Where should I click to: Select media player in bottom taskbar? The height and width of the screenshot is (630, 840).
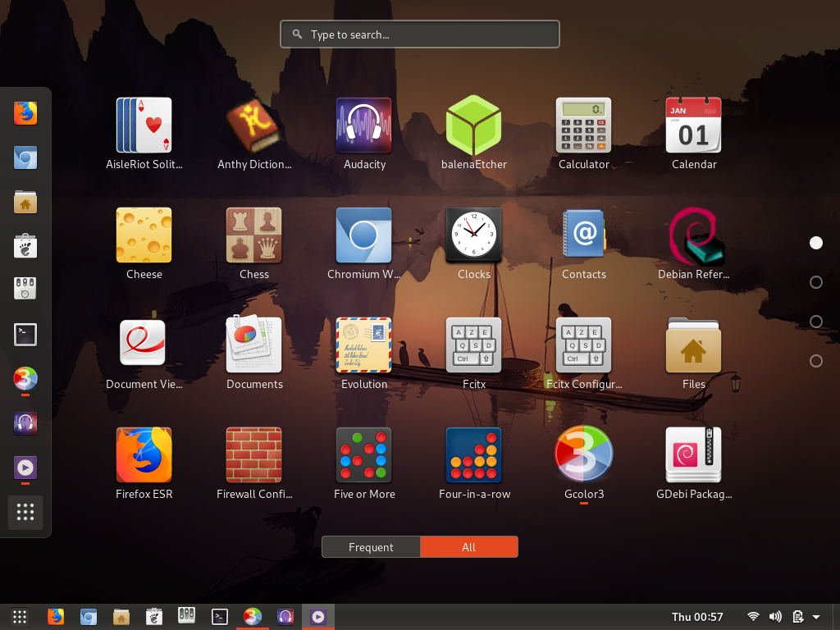pyautogui.click(x=318, y=617)
